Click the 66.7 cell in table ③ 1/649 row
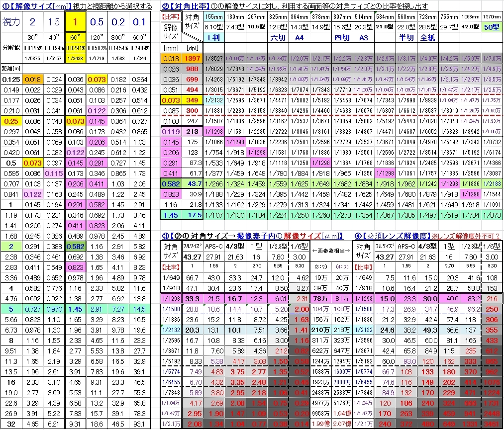This screenshot has width=504, height=430. [192, 278]
